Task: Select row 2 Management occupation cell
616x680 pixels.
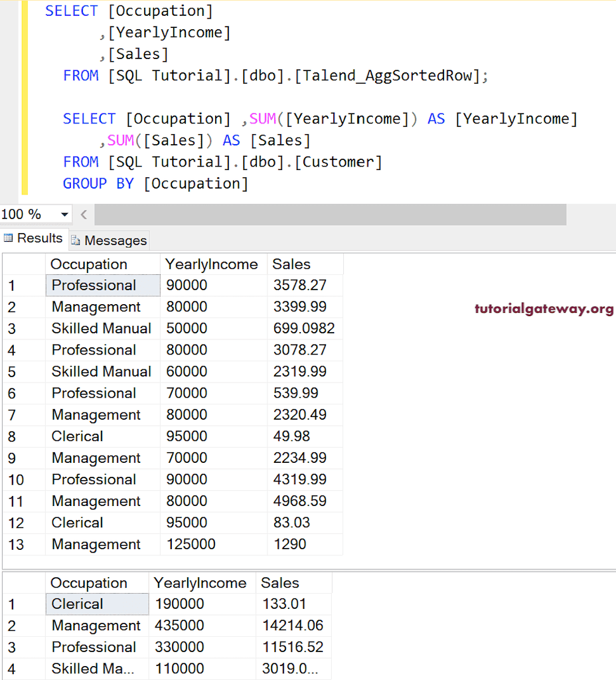Action: [103, 307]
